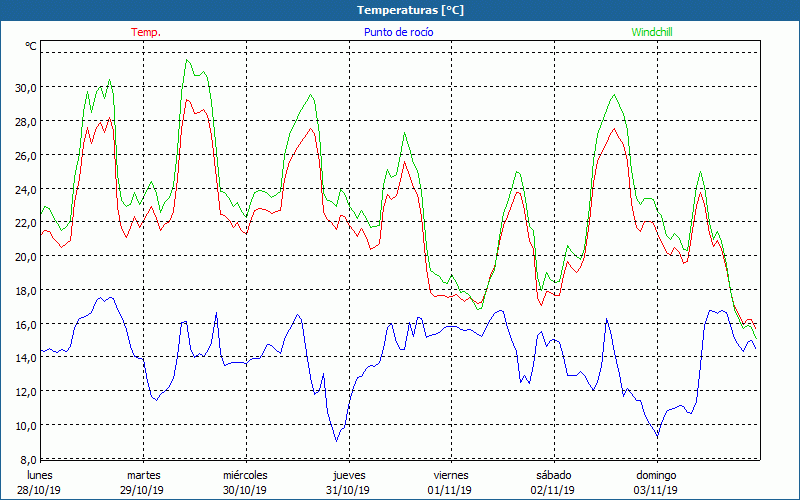Click the 28,0 y-axis value
The width and height of the screenshot is (800, 500).
[26, 121]
